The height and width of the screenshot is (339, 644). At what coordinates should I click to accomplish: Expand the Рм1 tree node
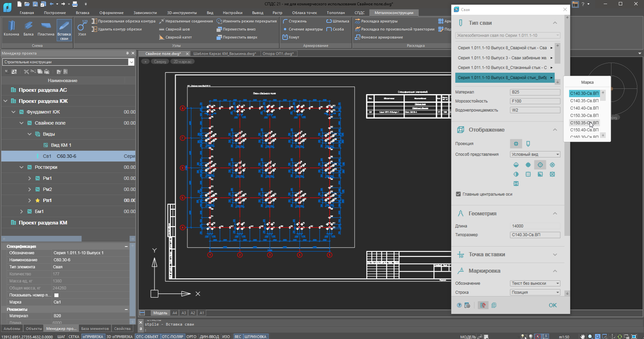click(x=30, y=178)
